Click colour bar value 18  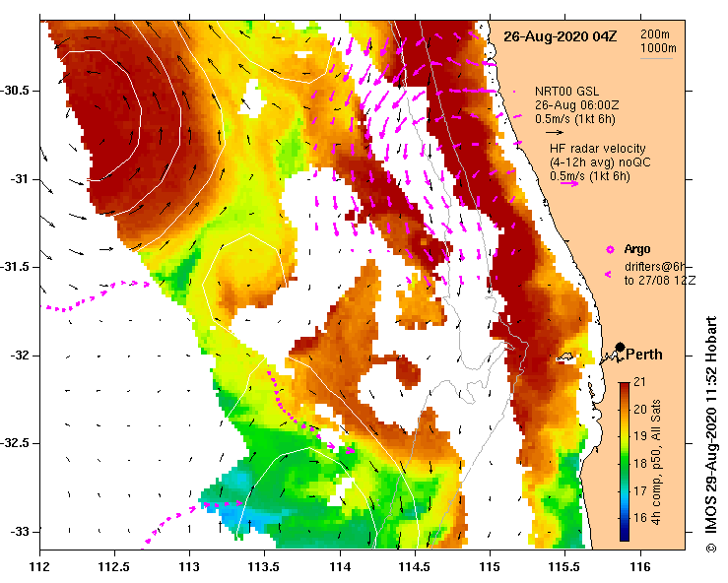(640, 463)
